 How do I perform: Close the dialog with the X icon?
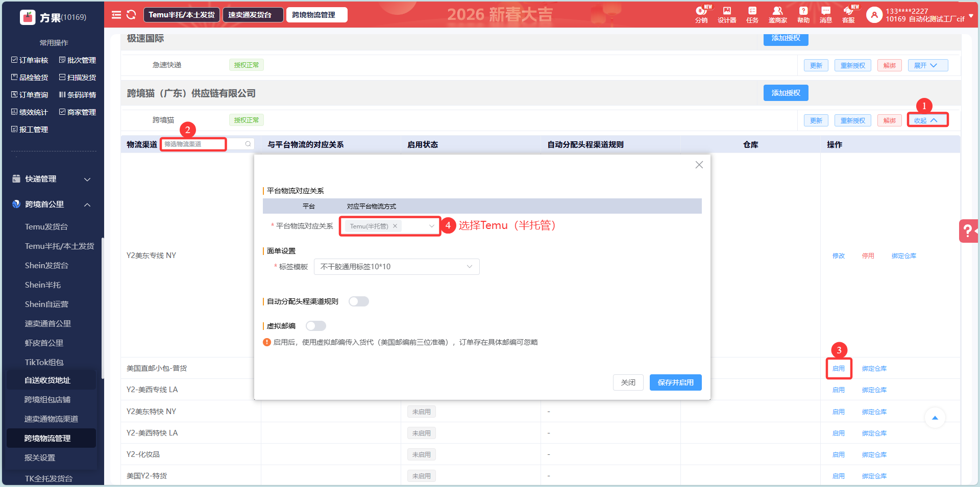(699, 165)
